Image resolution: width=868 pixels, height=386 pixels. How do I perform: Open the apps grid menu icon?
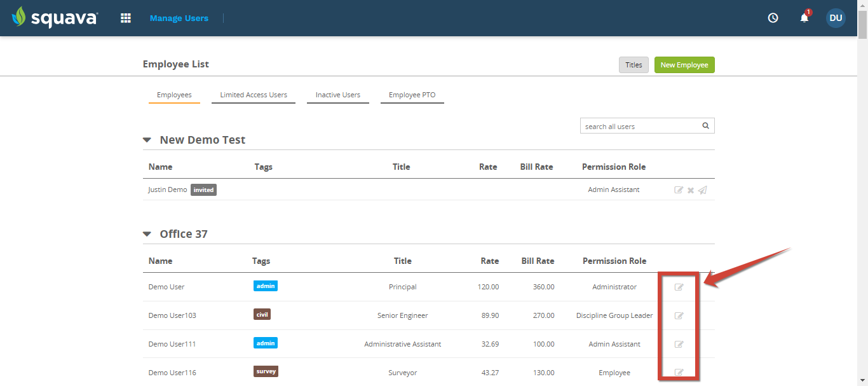click(126, 18)
